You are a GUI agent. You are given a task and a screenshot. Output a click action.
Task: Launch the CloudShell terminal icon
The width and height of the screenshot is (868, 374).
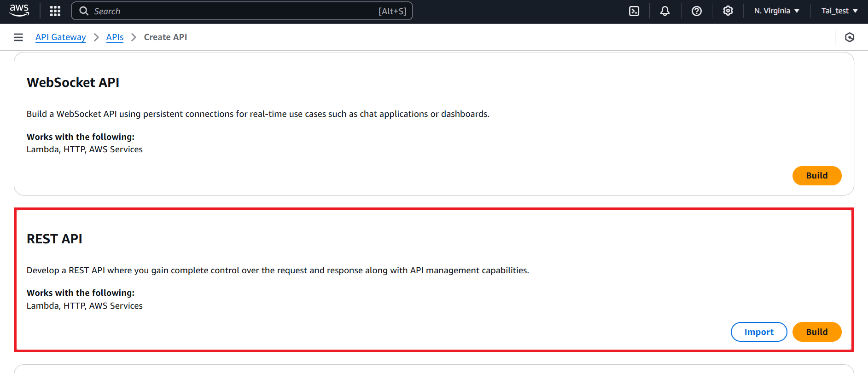(634, 11)
